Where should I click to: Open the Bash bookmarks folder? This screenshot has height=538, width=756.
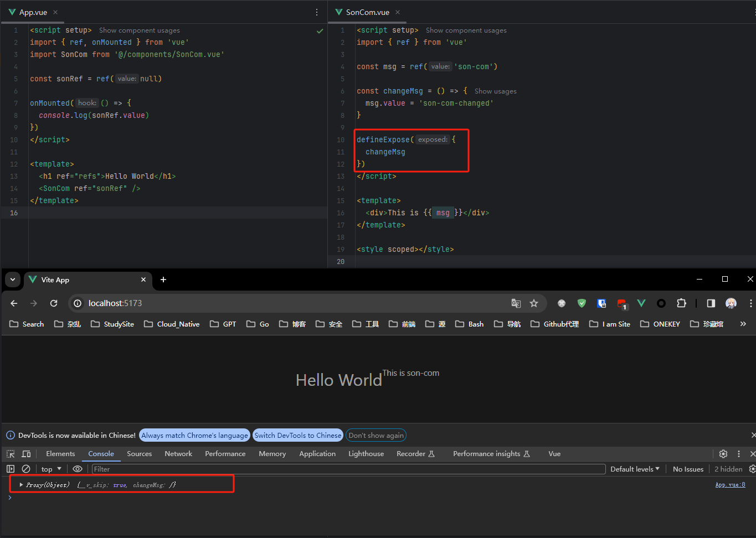[x=469, y=324]
